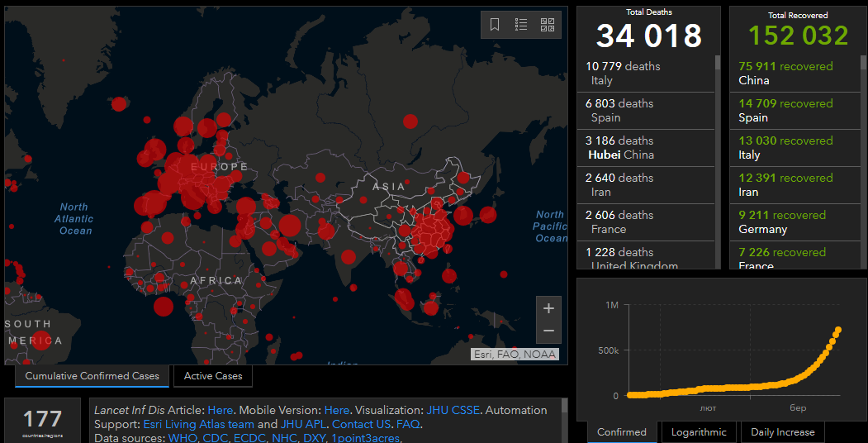The image size is (868, 443).
Task: Select the Confirmed chart tab
Action: coord(622,432)
